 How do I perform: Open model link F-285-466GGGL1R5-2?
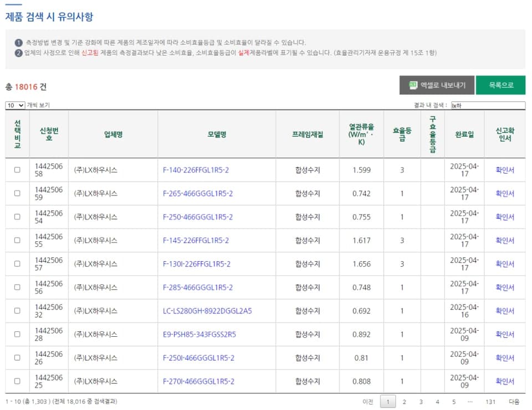(x=198, y=287)
